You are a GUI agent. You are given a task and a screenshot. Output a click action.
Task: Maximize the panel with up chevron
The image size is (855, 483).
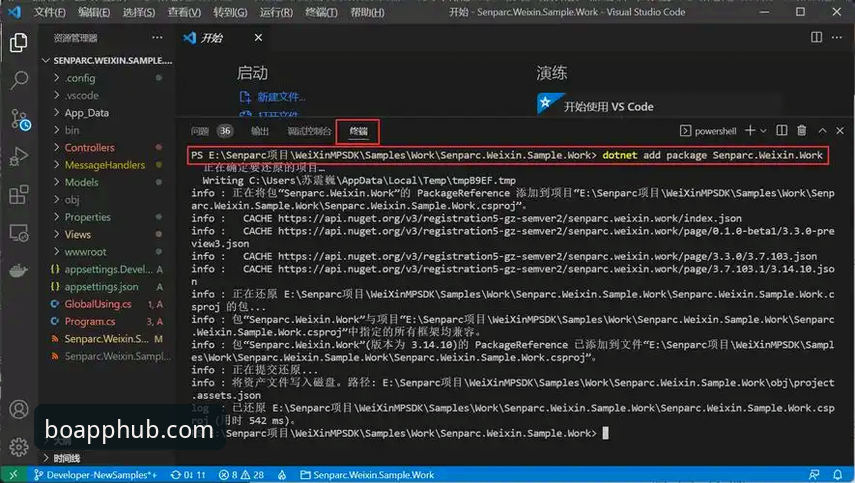pos(822,131)
